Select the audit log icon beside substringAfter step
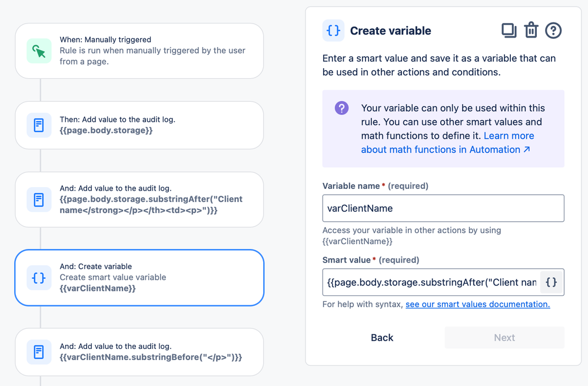588x386 pixels. point(38,200)
